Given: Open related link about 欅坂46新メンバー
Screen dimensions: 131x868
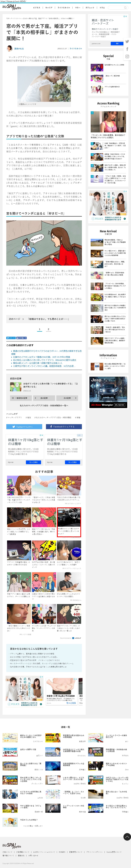Looking at the screenshot, I should pos(38,363).
